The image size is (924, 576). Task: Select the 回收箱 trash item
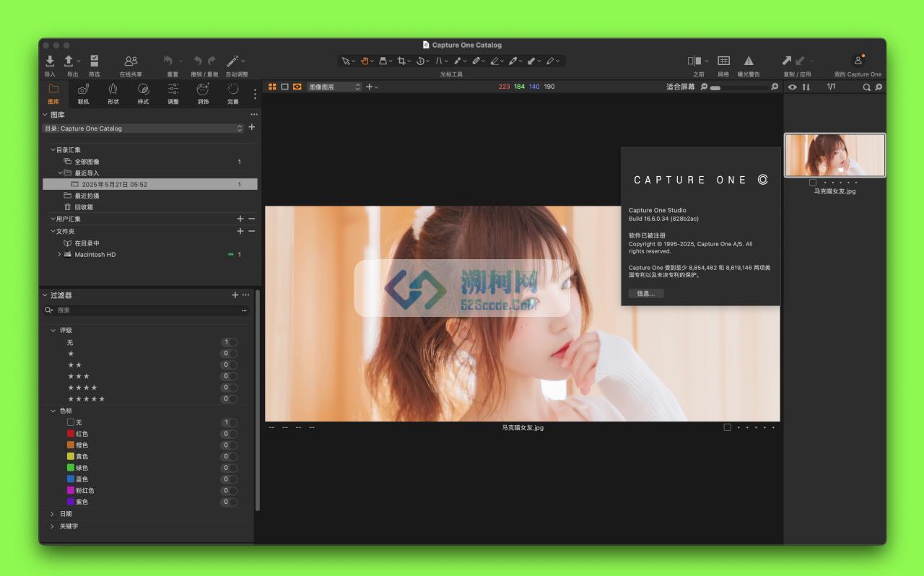click(84, 207)
